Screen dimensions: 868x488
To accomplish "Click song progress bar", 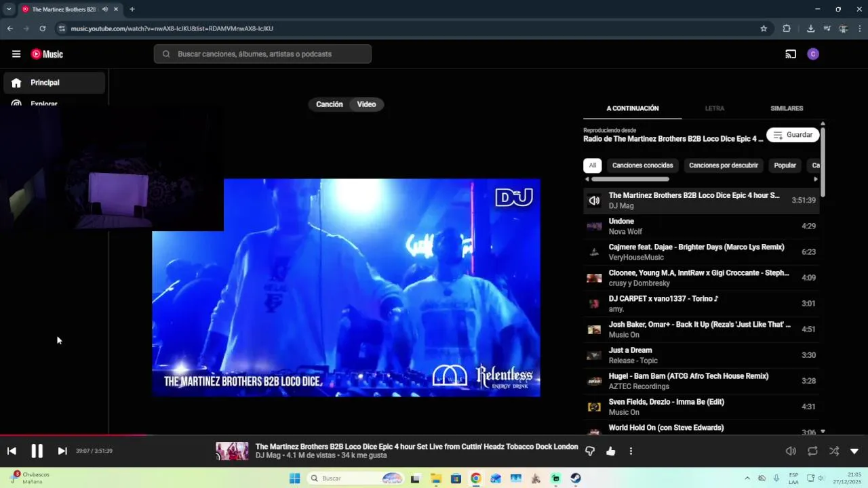I will [x=434, y=435].
